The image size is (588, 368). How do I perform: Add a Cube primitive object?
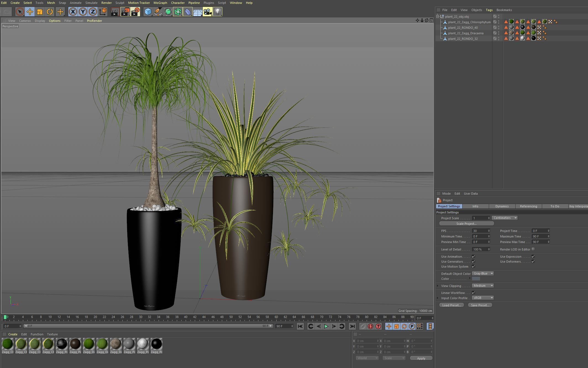[x=148, y=12]
